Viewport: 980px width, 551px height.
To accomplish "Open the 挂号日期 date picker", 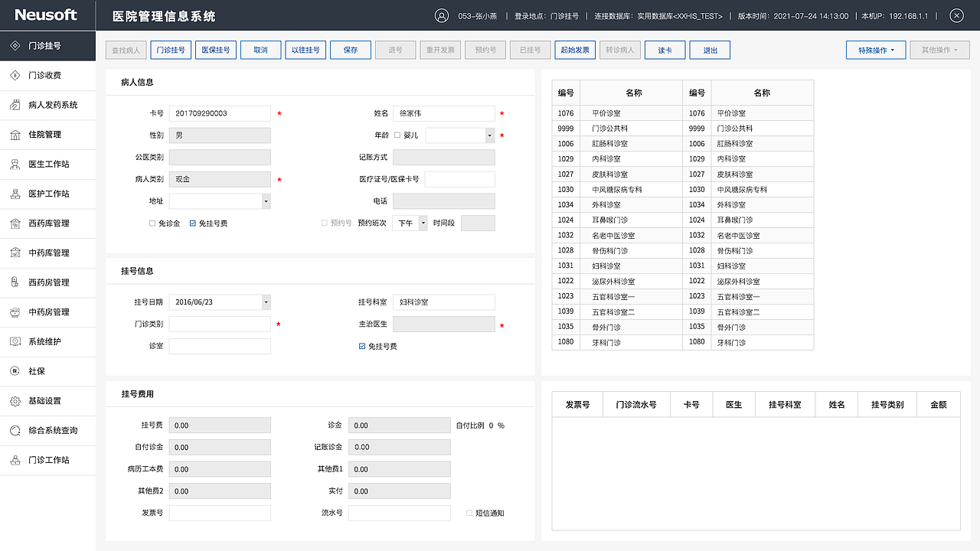I will pyautogui.click(x=266, y=302).
